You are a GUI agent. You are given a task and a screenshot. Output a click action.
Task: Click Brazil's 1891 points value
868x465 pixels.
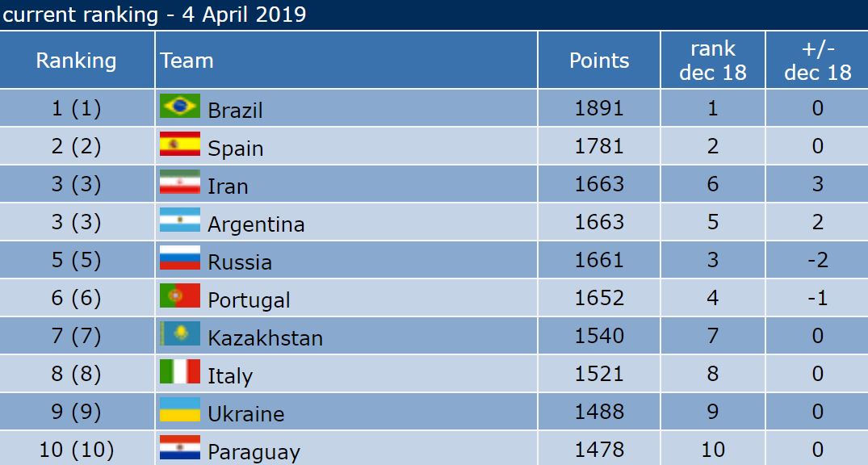pos(599,108)
